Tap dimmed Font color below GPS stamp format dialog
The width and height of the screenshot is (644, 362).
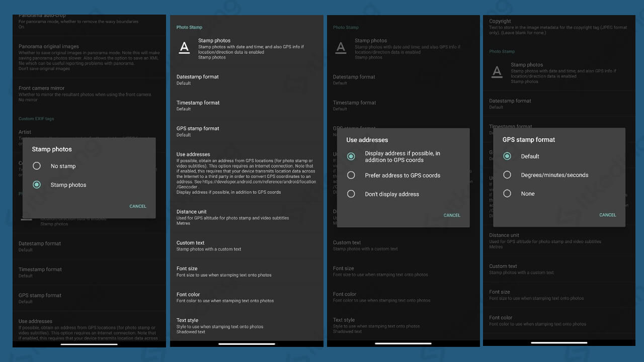coord(559,321)
